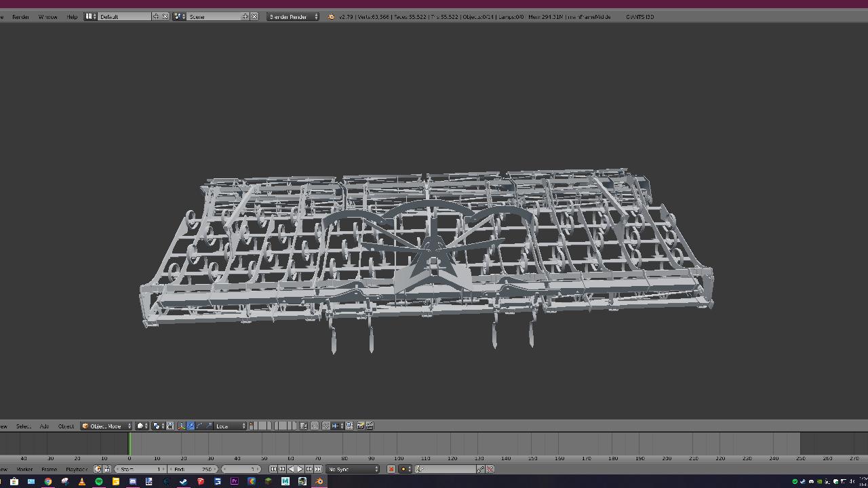This screenshot has height=488, width=868.
Task: Delete the Default screen layout
Action: coord(165,16)
